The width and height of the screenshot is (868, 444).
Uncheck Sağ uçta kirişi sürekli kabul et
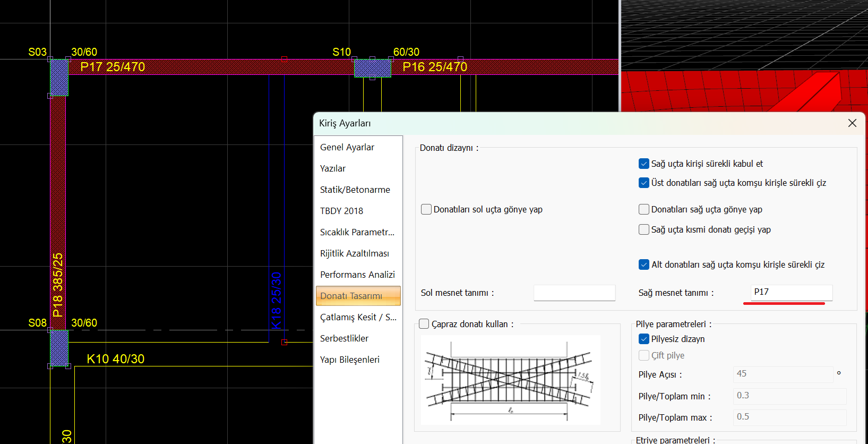pyautogui.click(x=643, y=164)
